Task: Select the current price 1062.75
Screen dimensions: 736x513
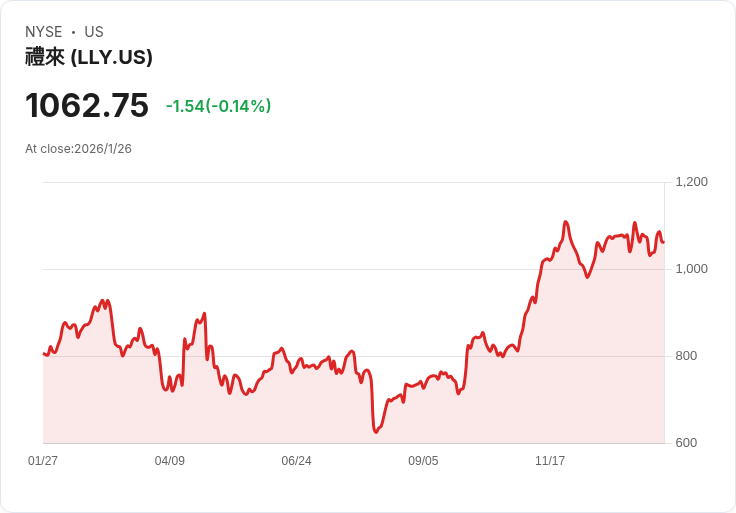Action: point(87,105)
